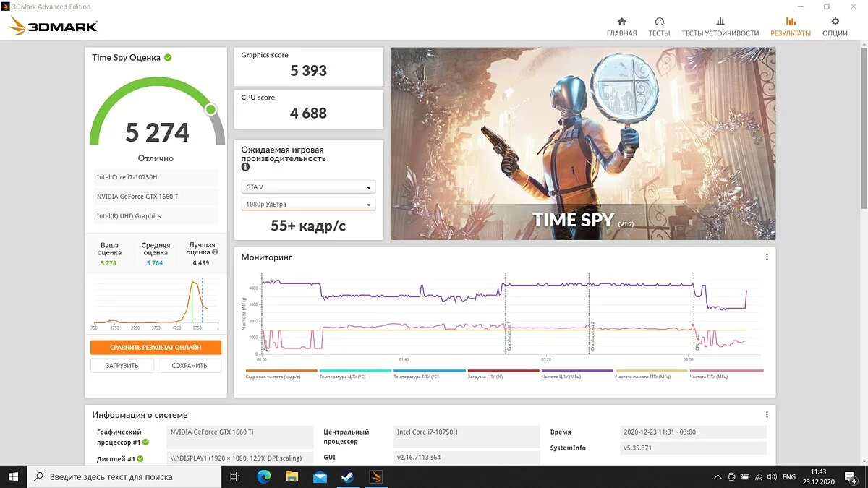Screen dimensions: 868x488
Task: Switch to the ОПЦИИ tab label
Action: 835,33
